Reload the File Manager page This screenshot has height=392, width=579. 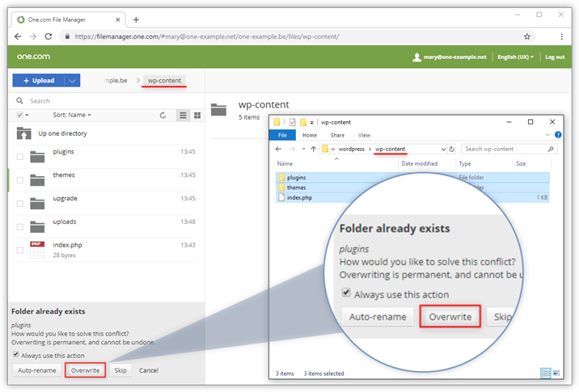coord(49,36)
